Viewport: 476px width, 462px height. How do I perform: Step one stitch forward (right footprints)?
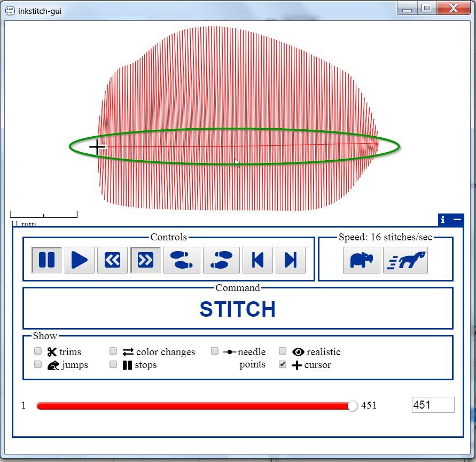[x=221, y=260]
